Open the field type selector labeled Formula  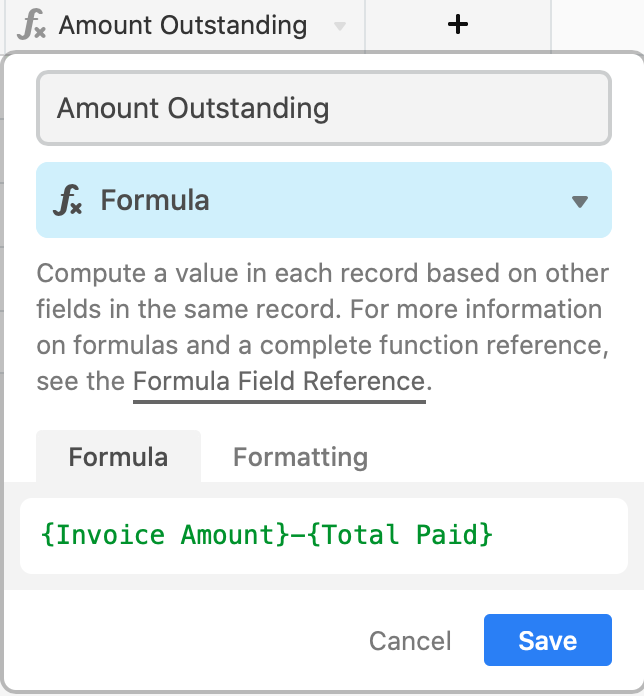click(324, 200)
